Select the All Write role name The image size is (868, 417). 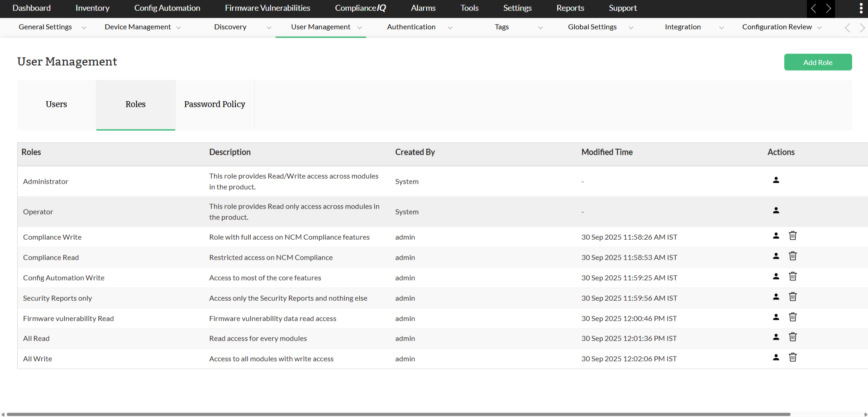pos(38,359)
